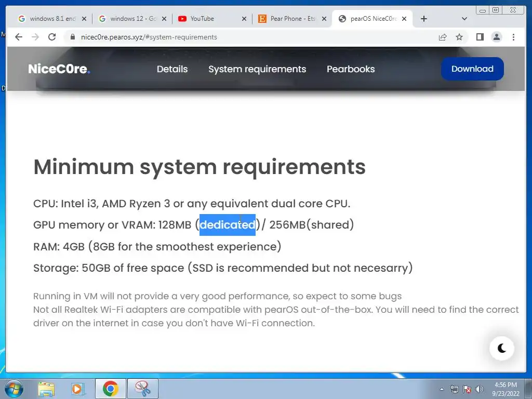Open the Windows Start orb
Viewport: 532px width, 399px height.
coord(14,389)
